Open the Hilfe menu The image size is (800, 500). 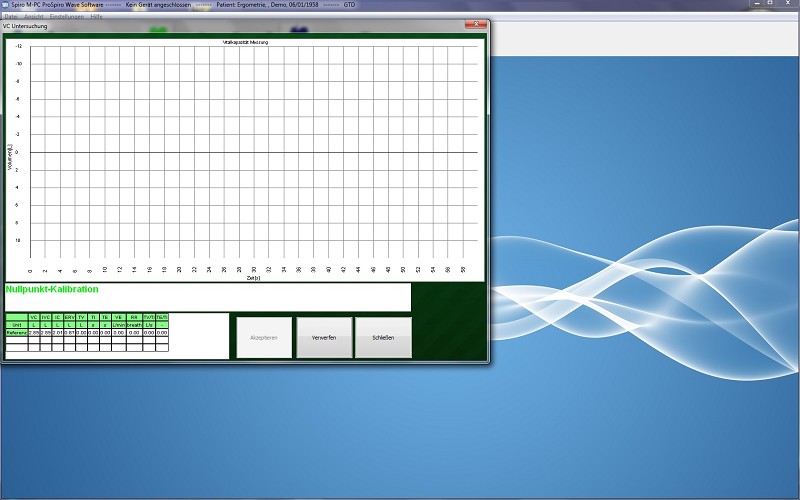(96, 17)
